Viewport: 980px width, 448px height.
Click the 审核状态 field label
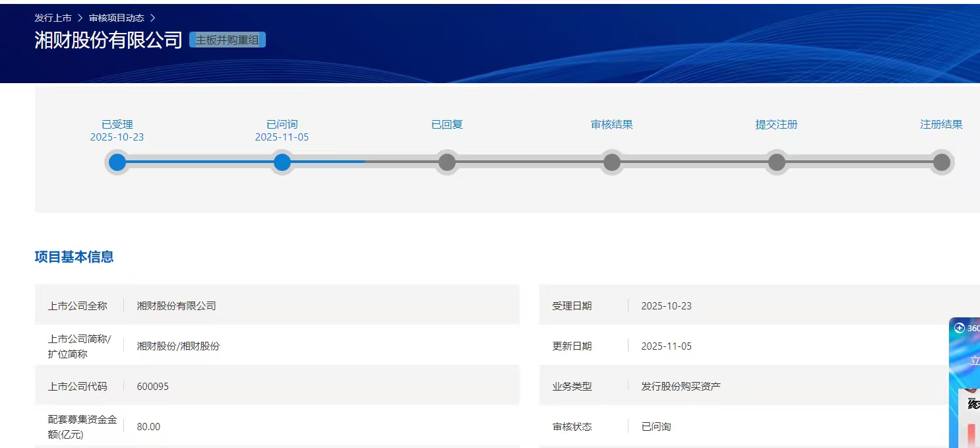point(572,427)
